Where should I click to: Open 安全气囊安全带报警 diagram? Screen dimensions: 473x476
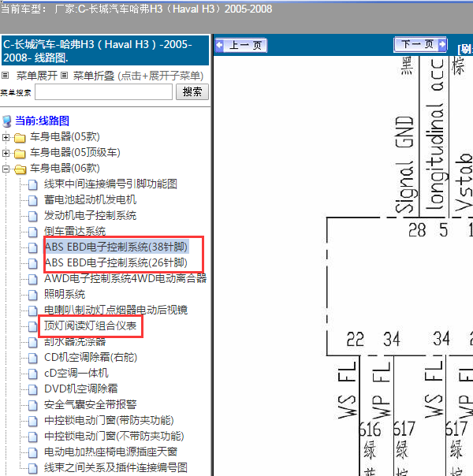point(90,404)
